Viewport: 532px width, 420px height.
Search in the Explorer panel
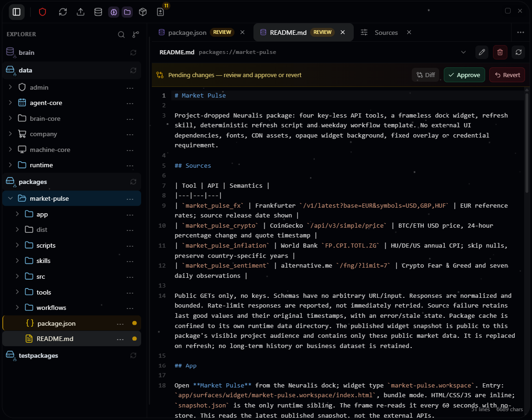[121, 34]
